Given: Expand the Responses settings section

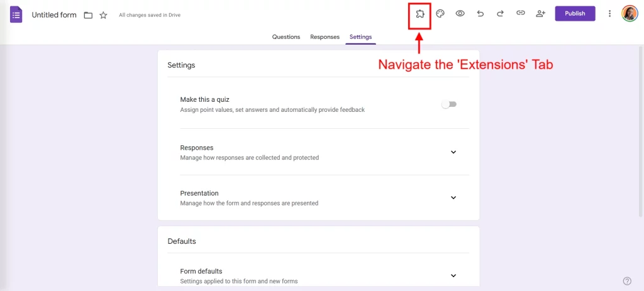Looking at the screenshot, I should tap(453, 152).
